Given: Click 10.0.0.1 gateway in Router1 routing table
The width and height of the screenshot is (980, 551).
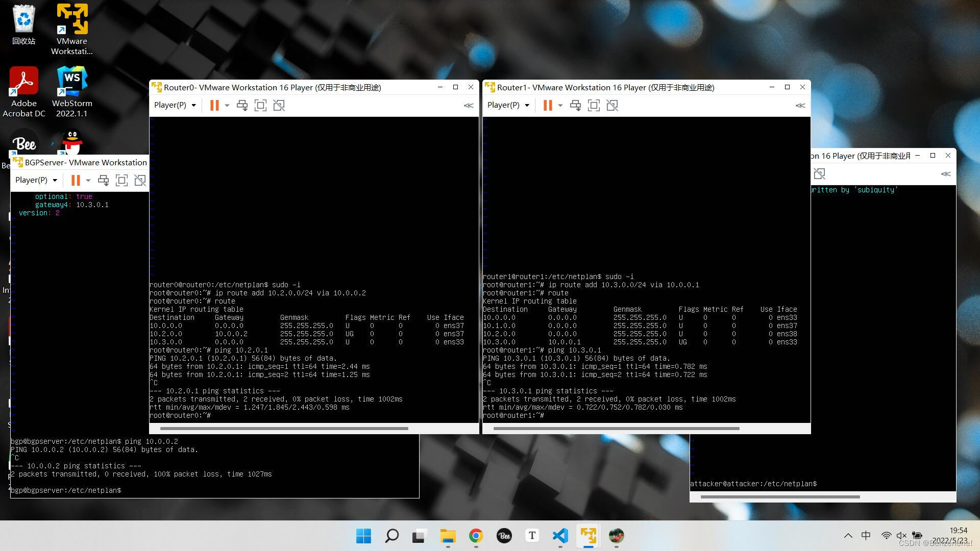Looking at the screenshot, I should tap(565, 342).
